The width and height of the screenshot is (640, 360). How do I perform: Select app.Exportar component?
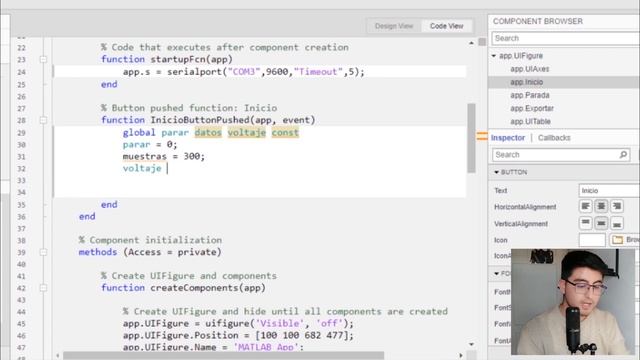pos(532,108)
